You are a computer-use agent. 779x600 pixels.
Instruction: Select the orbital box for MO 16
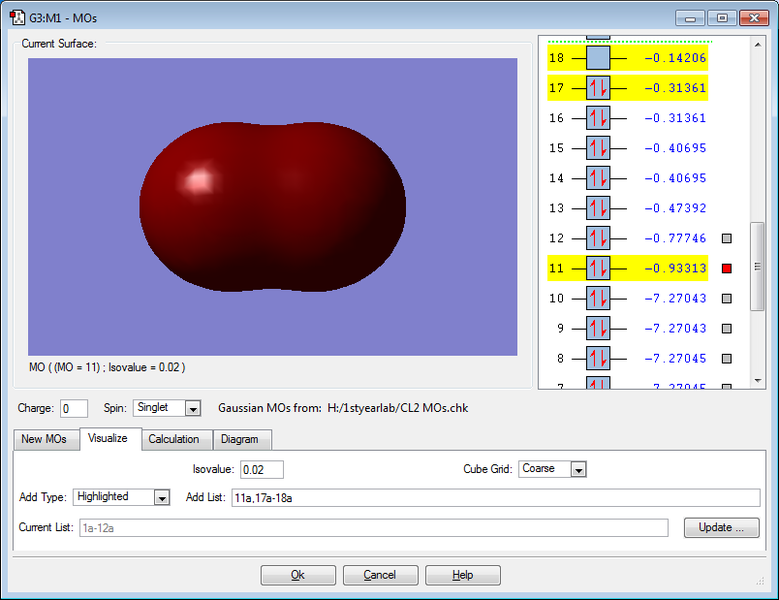click(597, 118)
